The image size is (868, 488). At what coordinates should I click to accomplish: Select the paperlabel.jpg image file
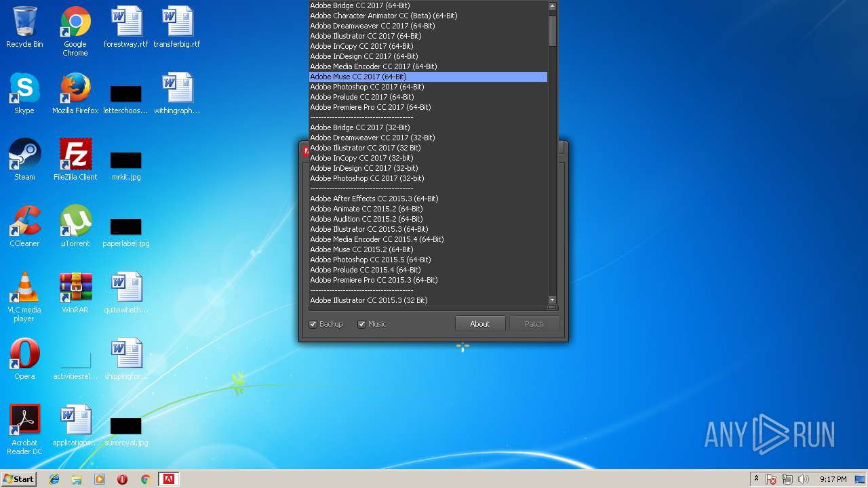click(x=126, y=231)
